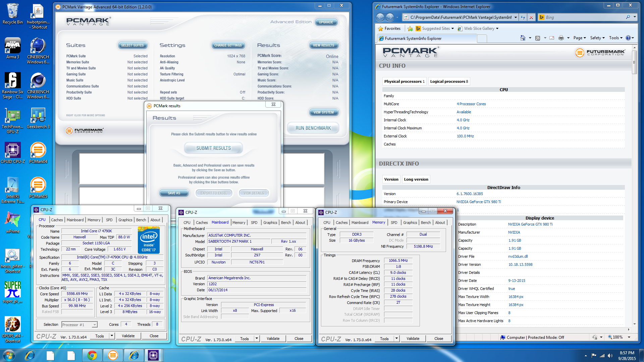Switch to Caches tab in left CPU-Z
The width and height of the screenshot is (644, 362).
57,220
